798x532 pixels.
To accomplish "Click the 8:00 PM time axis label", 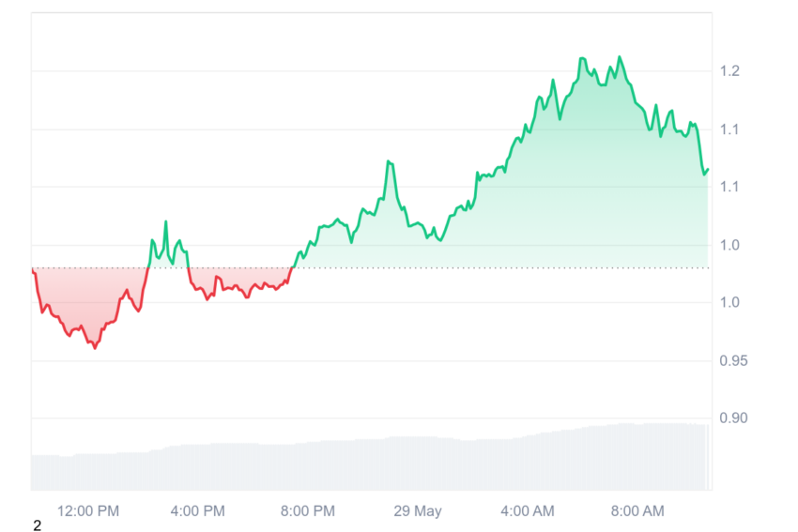I will click(308, 511).
